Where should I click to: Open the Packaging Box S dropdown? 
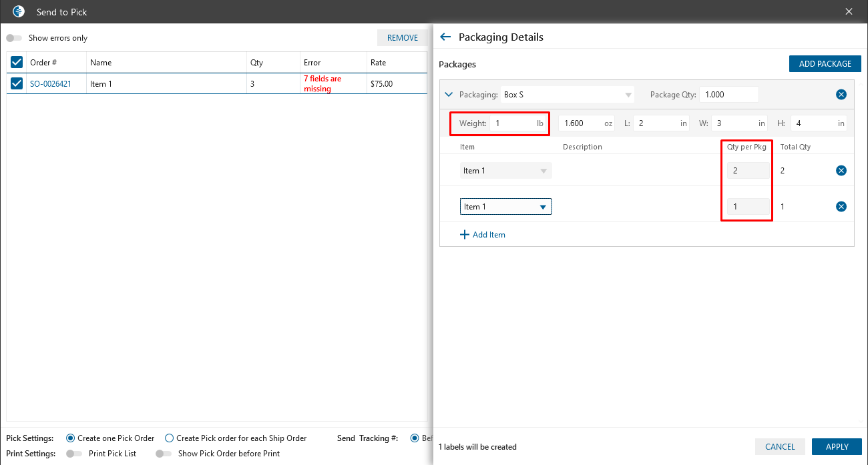pos(628,95)
